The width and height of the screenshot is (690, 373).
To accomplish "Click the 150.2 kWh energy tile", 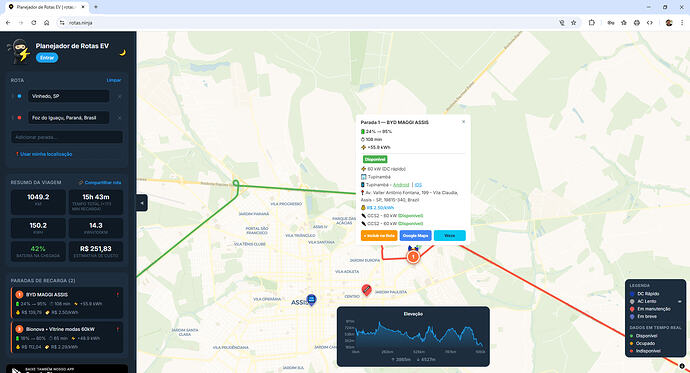I will 38,228.
